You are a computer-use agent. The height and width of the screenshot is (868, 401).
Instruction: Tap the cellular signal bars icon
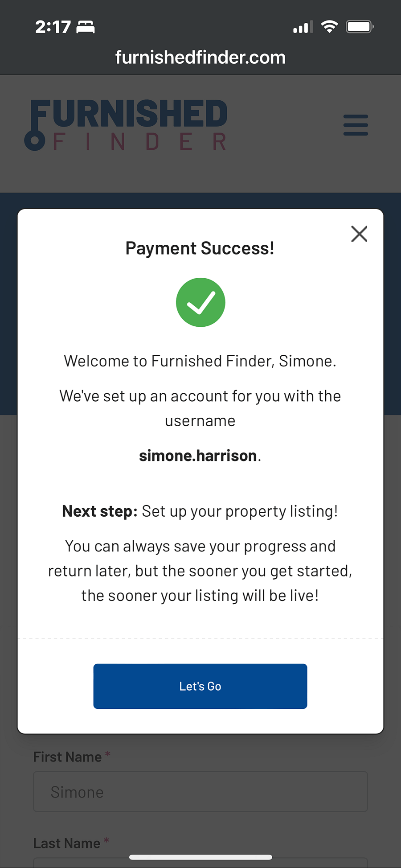(303, 27)
